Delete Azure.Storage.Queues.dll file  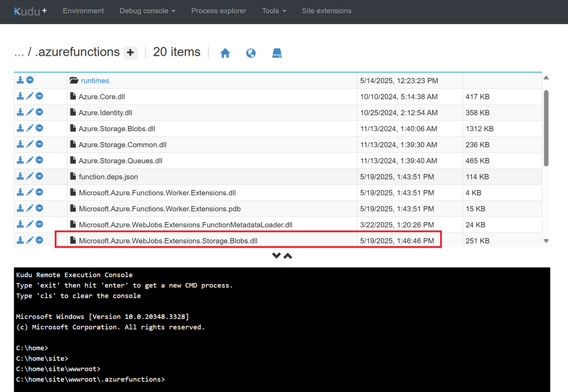(39, 160)
